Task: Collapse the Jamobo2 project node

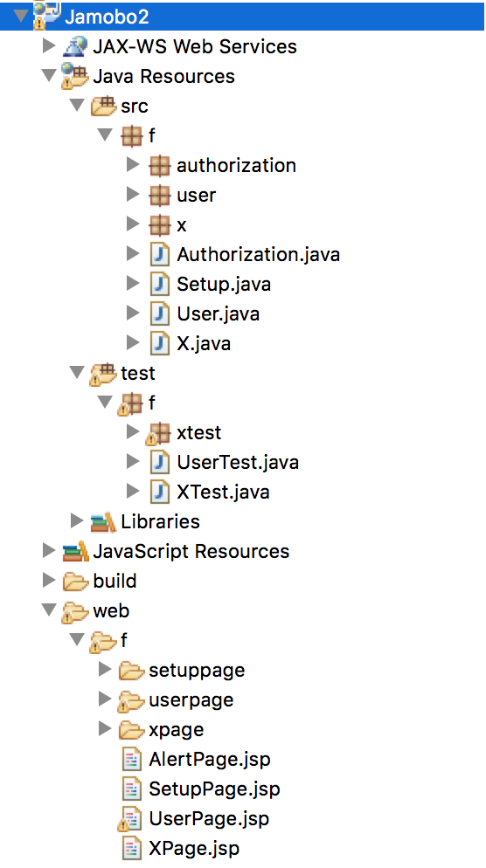Action: [21, 16]
